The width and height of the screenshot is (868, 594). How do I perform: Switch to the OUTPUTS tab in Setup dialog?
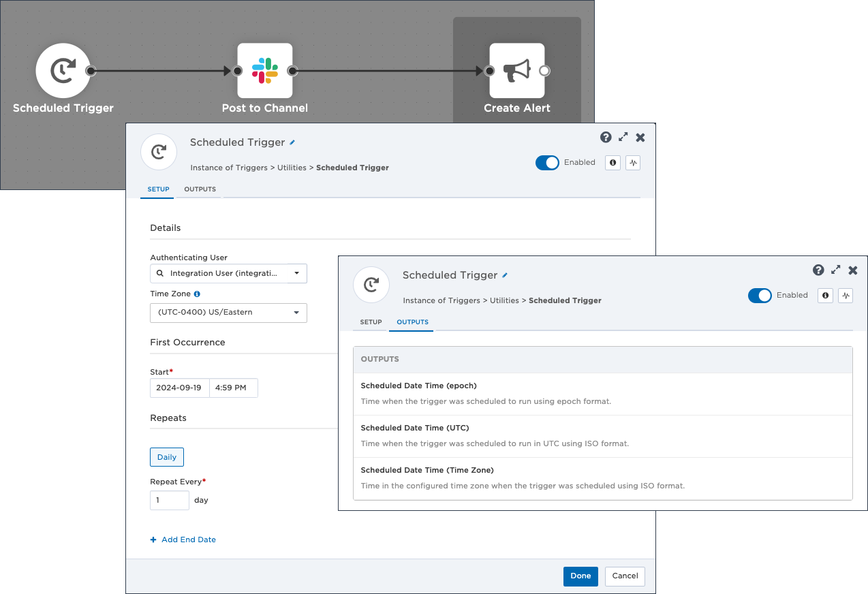coord(200,189)
